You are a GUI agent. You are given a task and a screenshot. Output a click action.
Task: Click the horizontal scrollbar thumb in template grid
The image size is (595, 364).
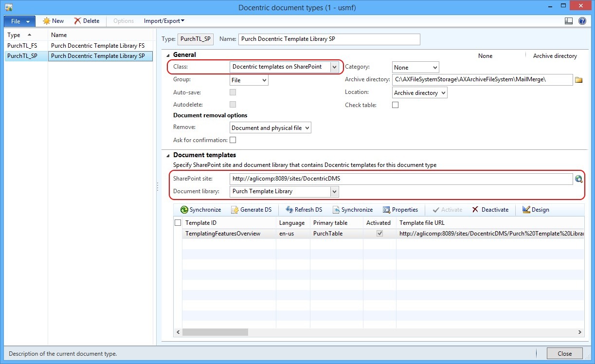click(215, 332)
